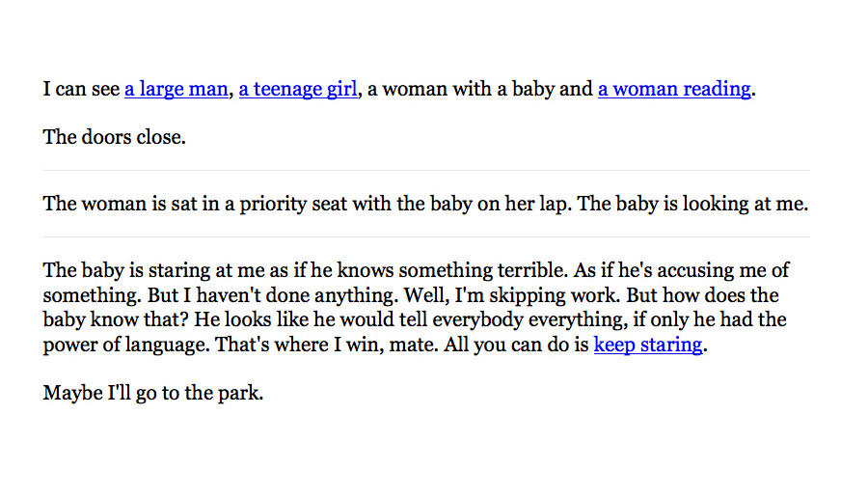The image size is (868, 498).
Task: Click the sentence 'The baby is looking at me.'
Action: tap(692, 204)
